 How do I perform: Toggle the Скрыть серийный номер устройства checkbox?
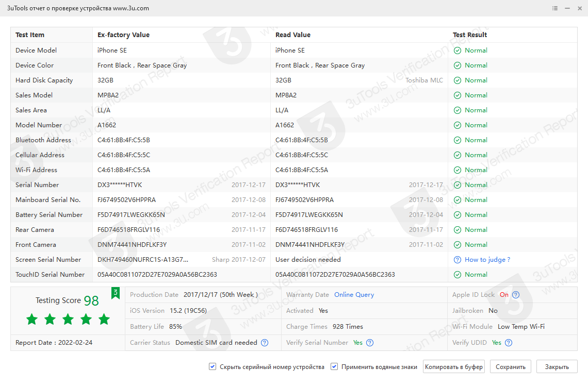point(213,366)
